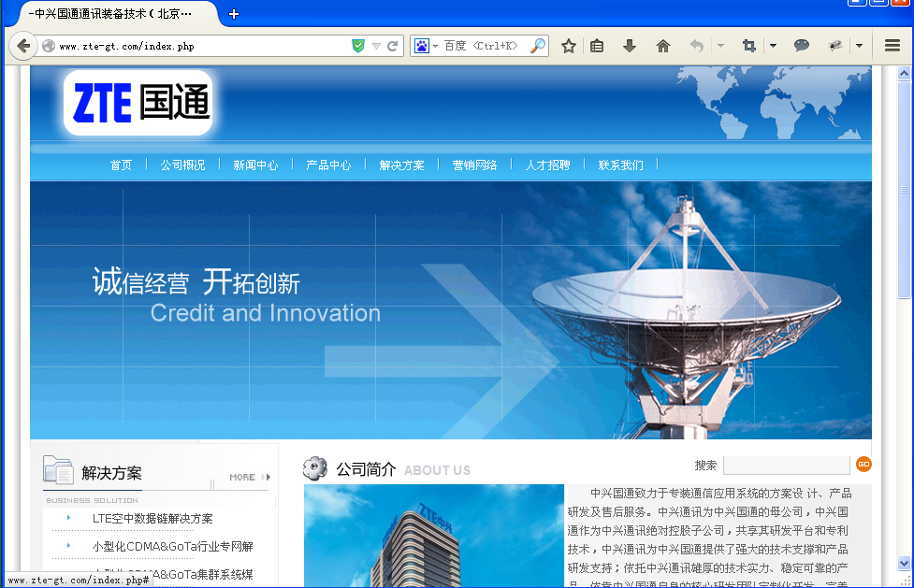Open a new tab with the plus button
The image size is (914, 588).
[234, 14]
